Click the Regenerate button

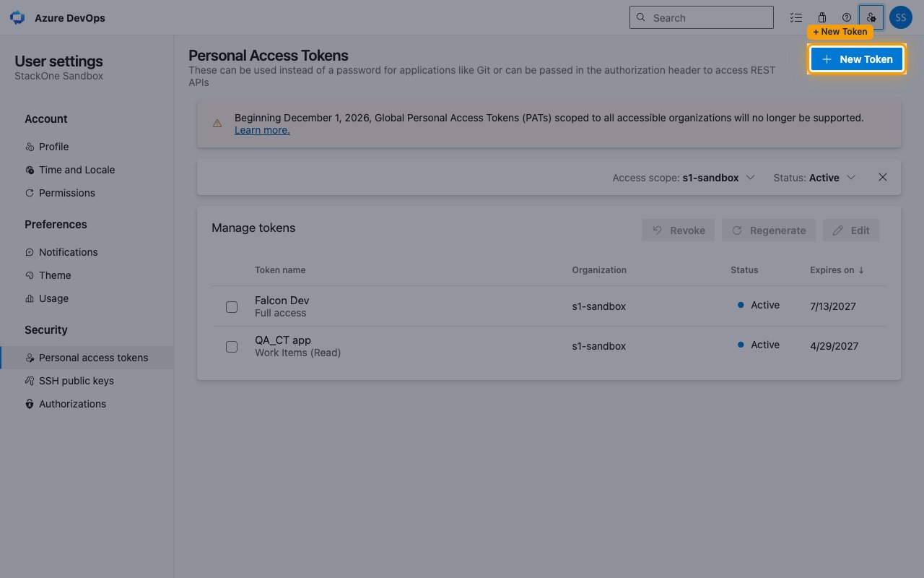pos(769,230)
